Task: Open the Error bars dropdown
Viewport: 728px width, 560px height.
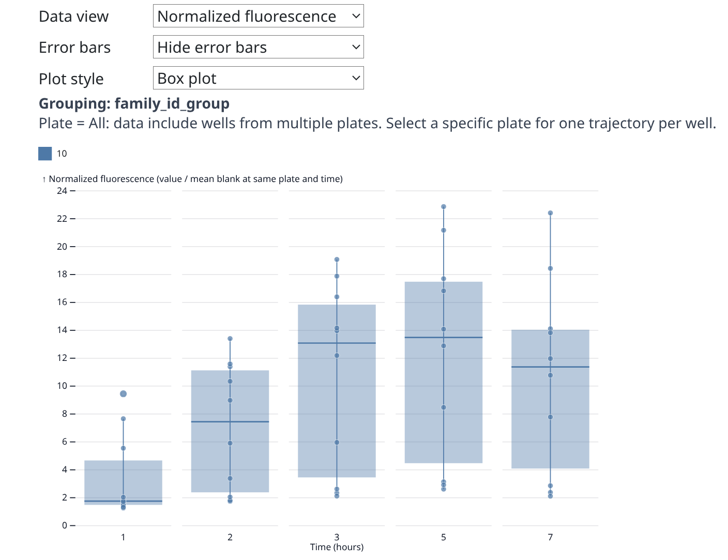Action: point(258,47)
